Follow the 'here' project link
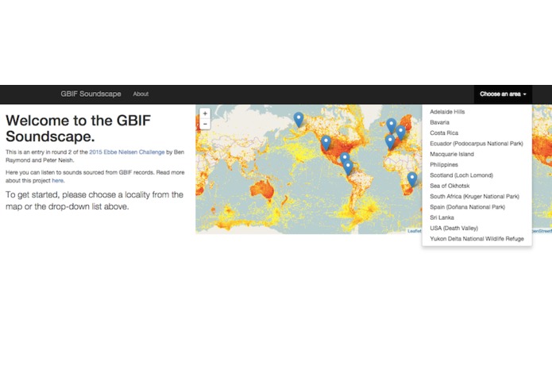This screenshot has width=552, height=392. (x=58, y=180)
